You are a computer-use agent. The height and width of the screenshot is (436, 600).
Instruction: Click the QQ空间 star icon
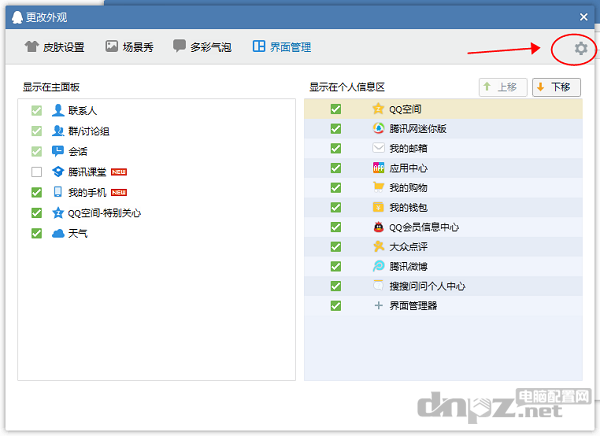point(378,109)
